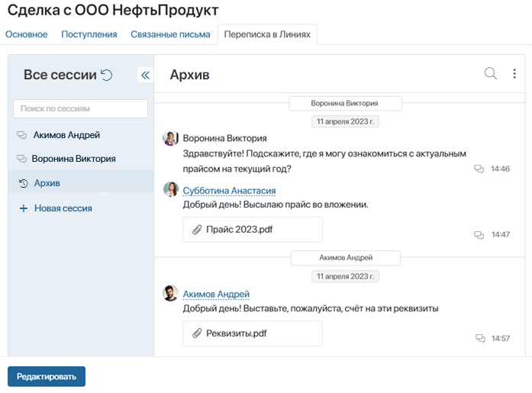This screenshot has height=393, width=532.
Task: Click the 11 апреля 2023 г. badge under Акимов Андрей
Action: [x=346, y=276]
